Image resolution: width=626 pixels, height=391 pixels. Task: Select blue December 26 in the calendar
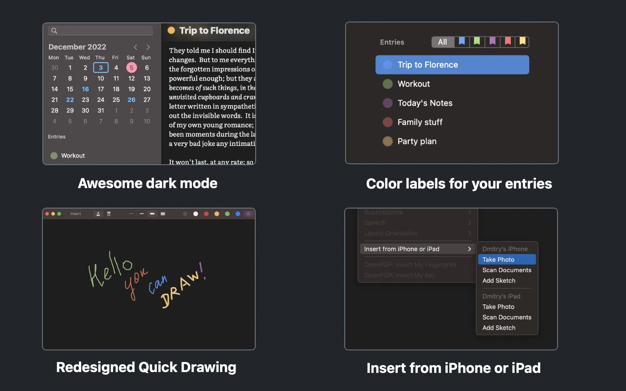click(131, 100)
